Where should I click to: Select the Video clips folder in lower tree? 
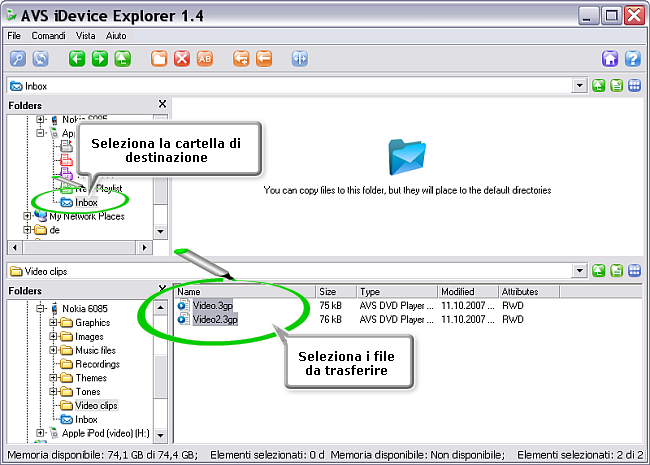pos(96,405)
